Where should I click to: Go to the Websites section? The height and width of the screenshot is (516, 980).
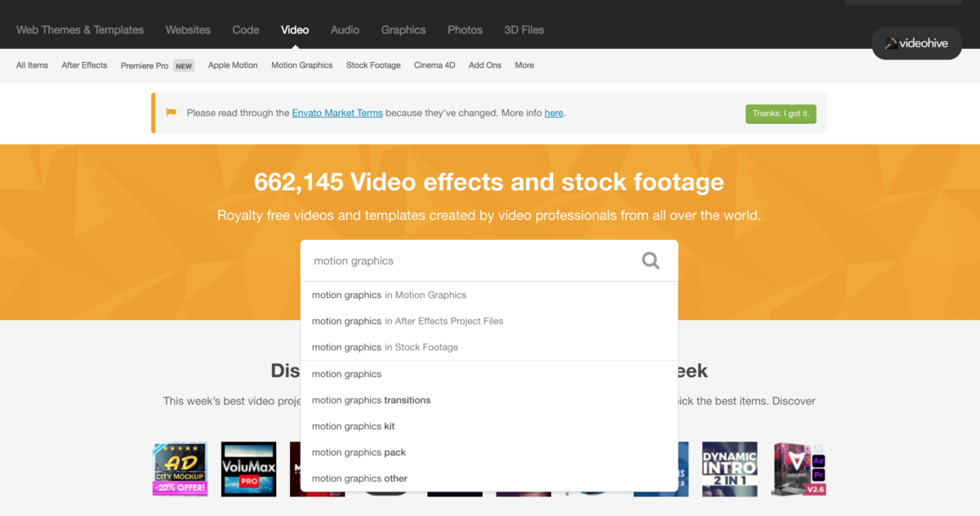[x=188, y=29]
